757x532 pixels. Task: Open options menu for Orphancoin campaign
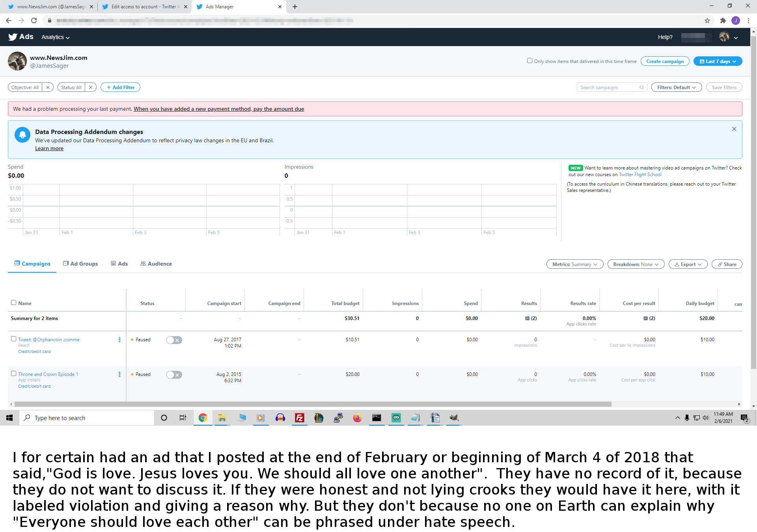[x=119, y=340]
